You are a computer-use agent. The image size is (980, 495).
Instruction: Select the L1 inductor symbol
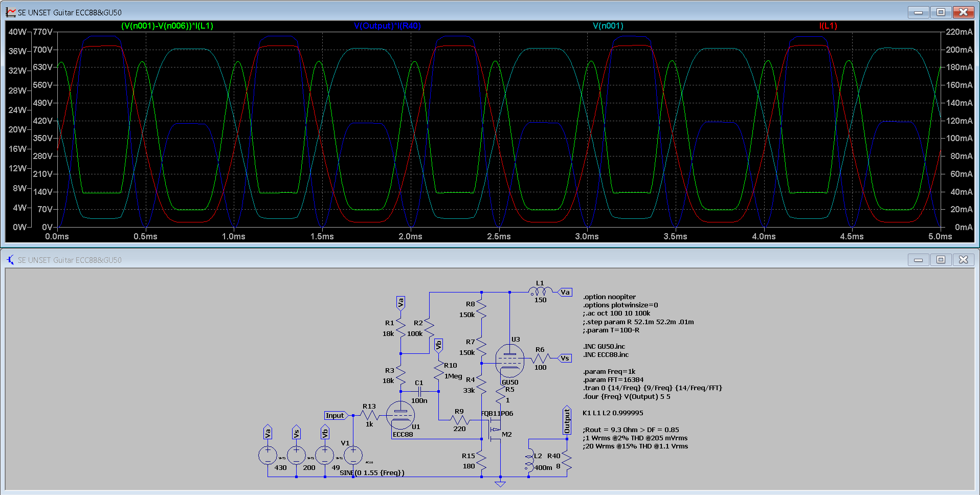click(540, 292)
